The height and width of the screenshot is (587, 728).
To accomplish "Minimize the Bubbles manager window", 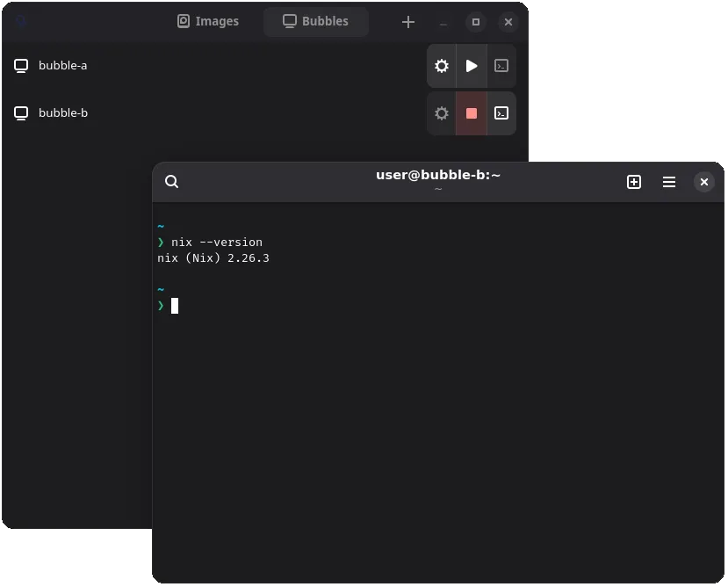I will tap(443, 22).
